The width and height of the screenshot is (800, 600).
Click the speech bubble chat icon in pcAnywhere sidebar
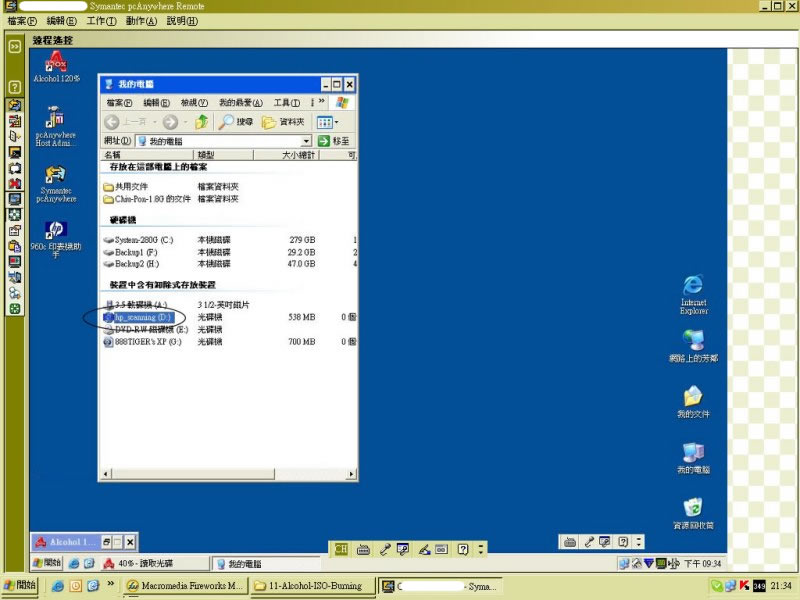(15, 293)
